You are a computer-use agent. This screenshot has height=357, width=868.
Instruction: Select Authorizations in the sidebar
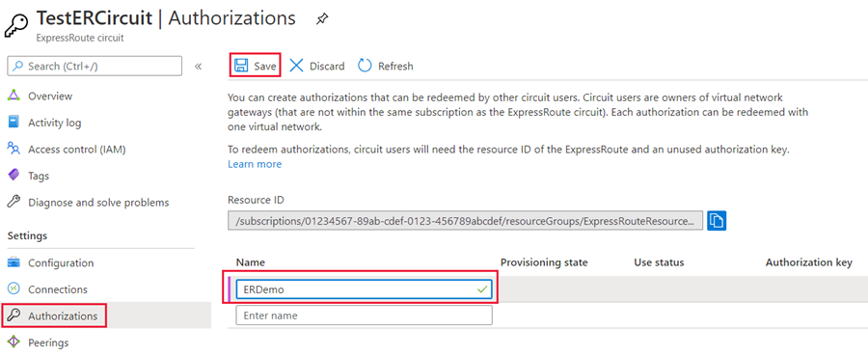click(63, 316)
